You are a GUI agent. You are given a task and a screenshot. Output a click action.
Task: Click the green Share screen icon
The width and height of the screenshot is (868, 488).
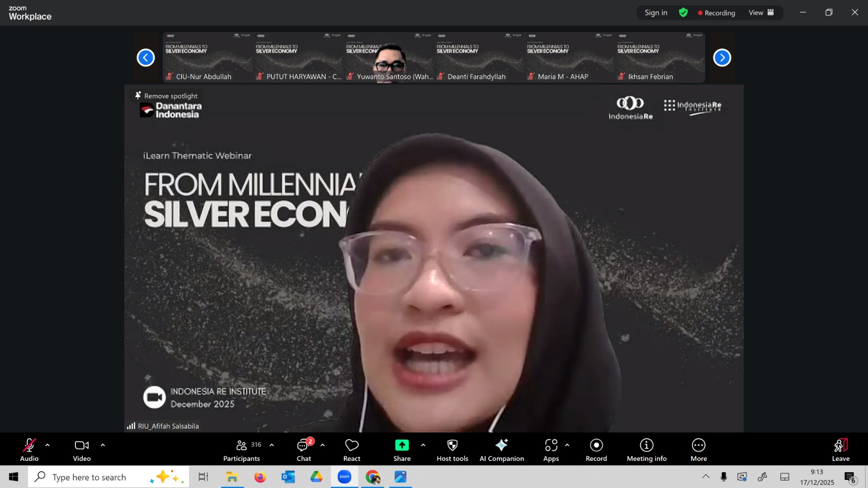pos(401,446)
